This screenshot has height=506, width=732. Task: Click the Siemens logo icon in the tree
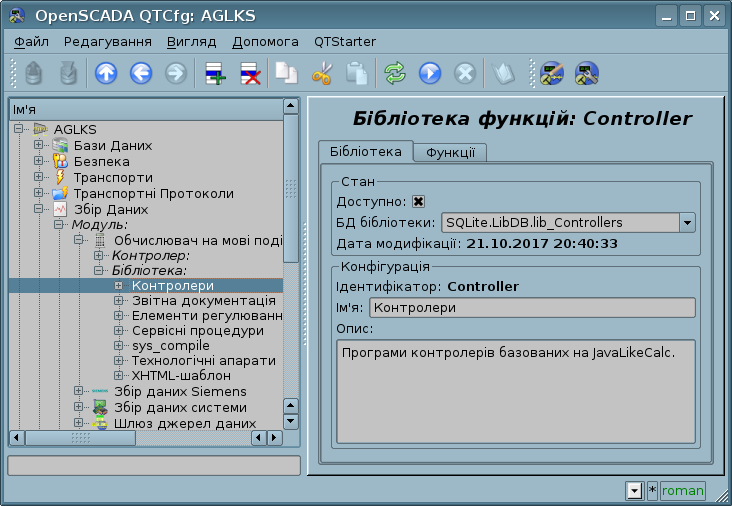click(x=100, y=391)
